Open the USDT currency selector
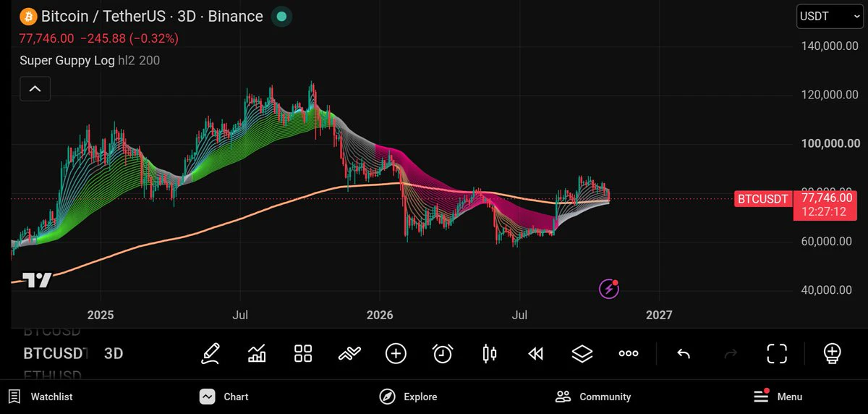This screenshot has width=868, height=414. click(x=829, y=16)
